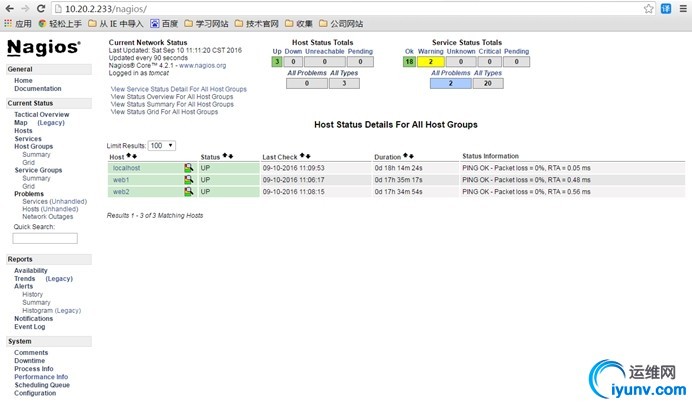Open the 公司网站 bookmark folder
This screenshot has width=692, height=406.
[341, 24]
